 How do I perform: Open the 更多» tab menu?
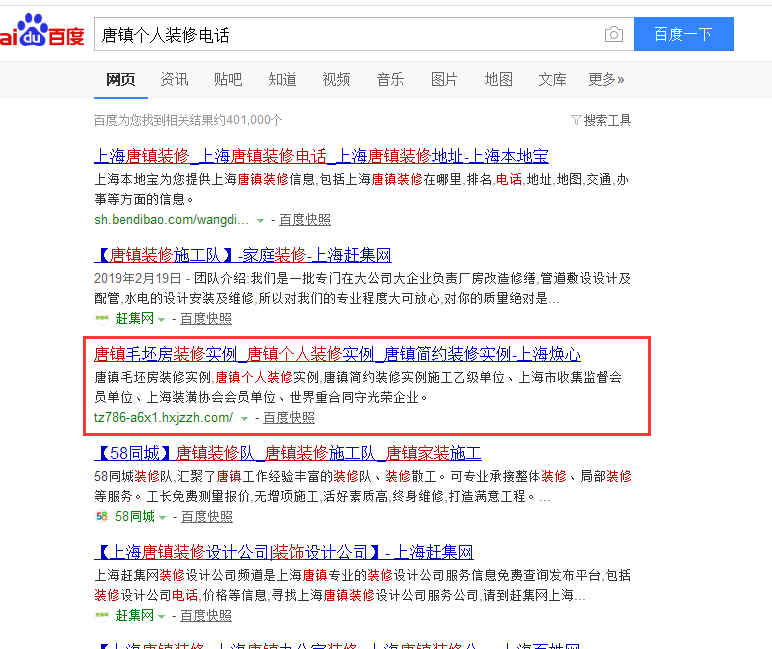606,79
